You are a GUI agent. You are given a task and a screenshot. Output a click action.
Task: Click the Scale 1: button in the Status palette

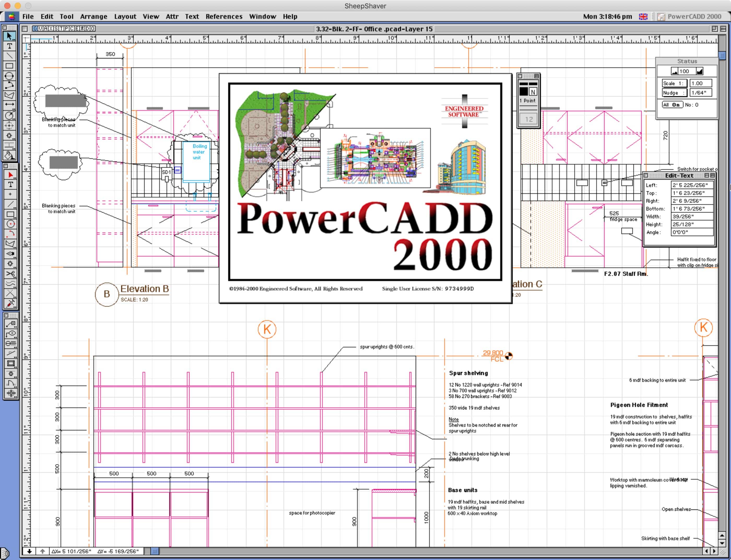pyautogui.click(x=674, y=83)
